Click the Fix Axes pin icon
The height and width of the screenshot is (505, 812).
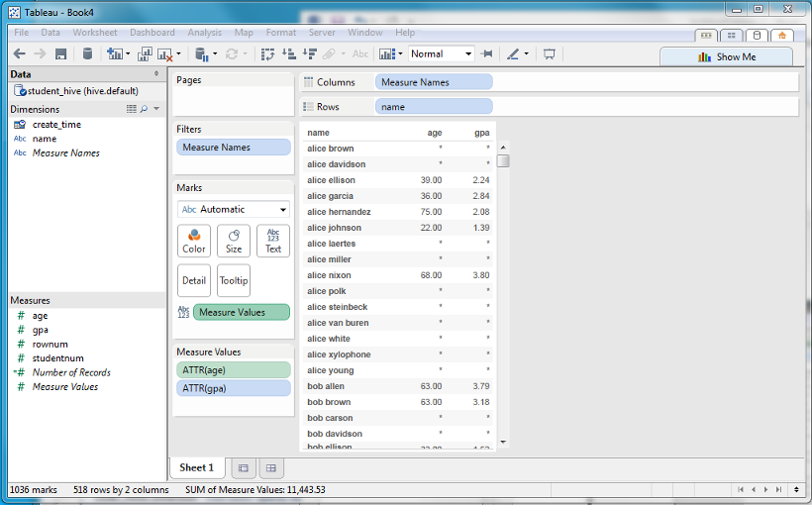[486, 54]
